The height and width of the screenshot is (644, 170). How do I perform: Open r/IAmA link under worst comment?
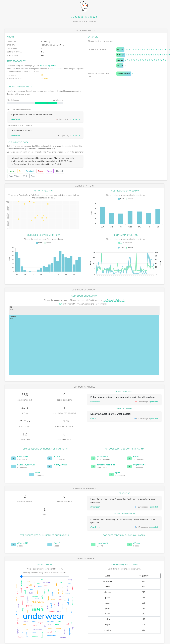point(93,418)
